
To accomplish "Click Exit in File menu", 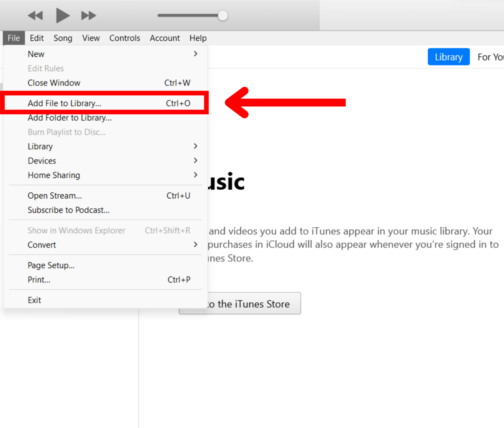I will click(x=34, y=300).
